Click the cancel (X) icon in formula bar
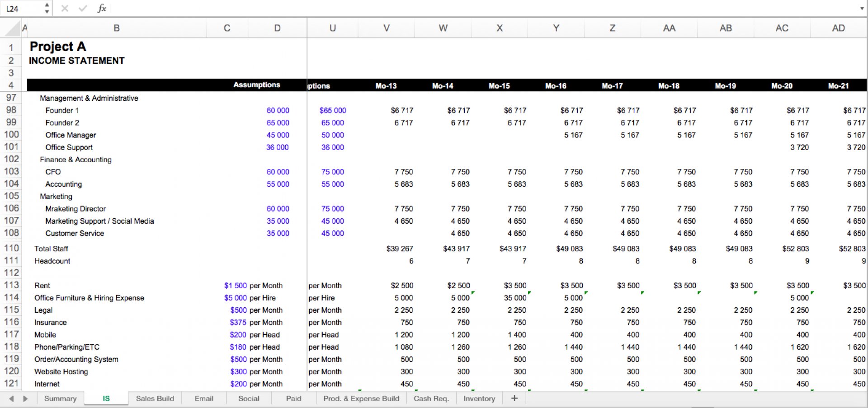 [x=65, y=8]
